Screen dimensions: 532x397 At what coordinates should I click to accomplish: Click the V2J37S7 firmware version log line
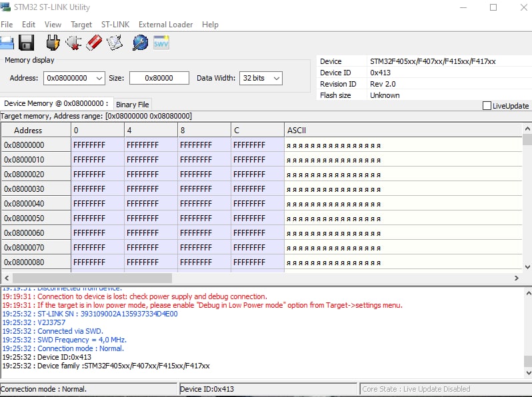point(34,322)
